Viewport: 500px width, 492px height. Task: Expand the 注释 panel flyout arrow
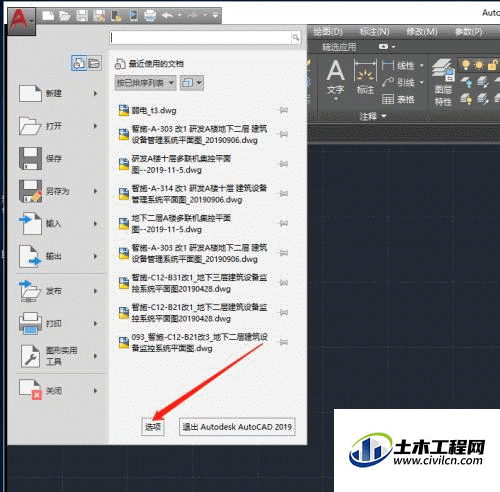tap(384, 116)
